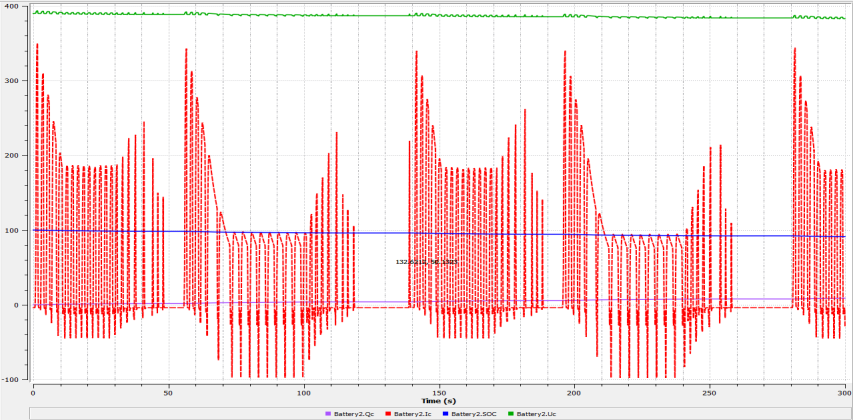Click the 200 tick on the time axis
The height and width of the screenshot is (420, 853).
[574, 393]
